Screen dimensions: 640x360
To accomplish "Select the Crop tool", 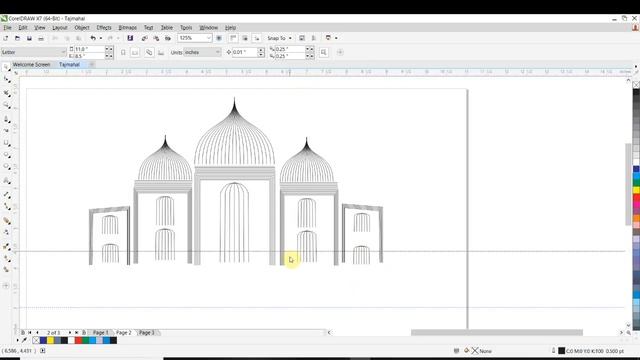I will (x=6, y=93).
